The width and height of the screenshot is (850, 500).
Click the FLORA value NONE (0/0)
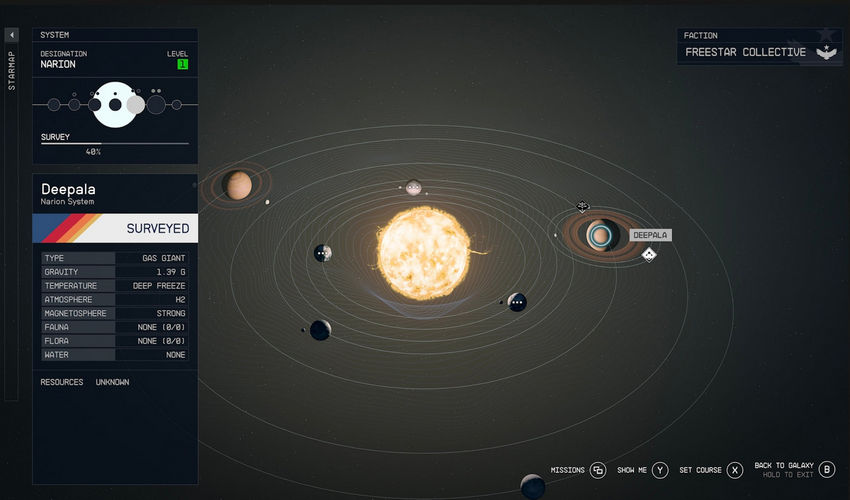pyautogui.click(x=162, y=341)
